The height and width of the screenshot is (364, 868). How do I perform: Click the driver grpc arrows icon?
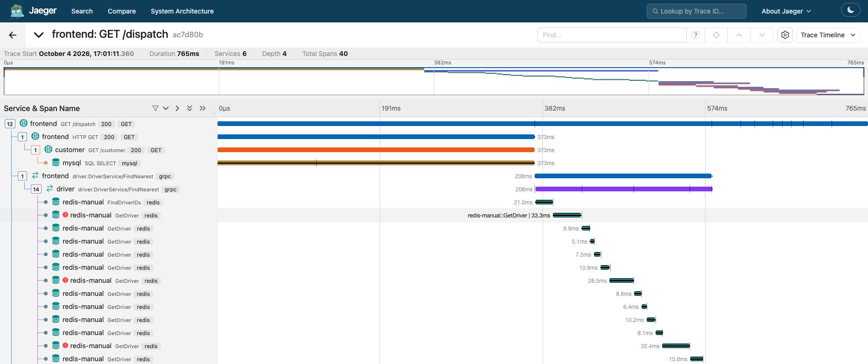pyautogui.click(x=49, y=189)
